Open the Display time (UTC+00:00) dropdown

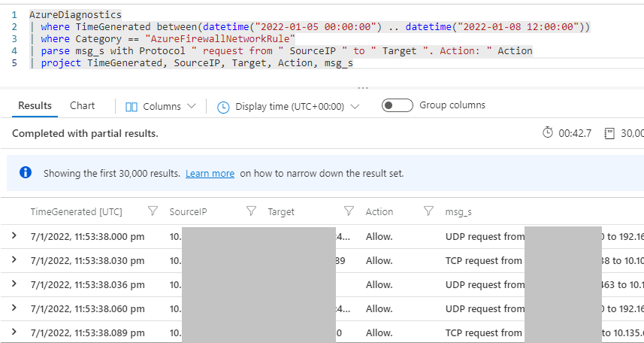click(289, 107)
